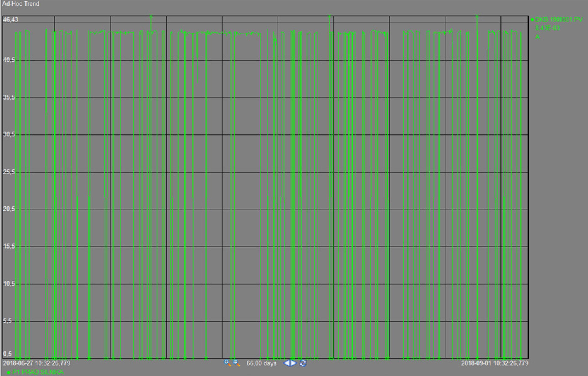Click end timestamp 2018-09-01 10:32:26,779
Image resolution: width=588 pixels, height=376 pixels.
(495, 363)
